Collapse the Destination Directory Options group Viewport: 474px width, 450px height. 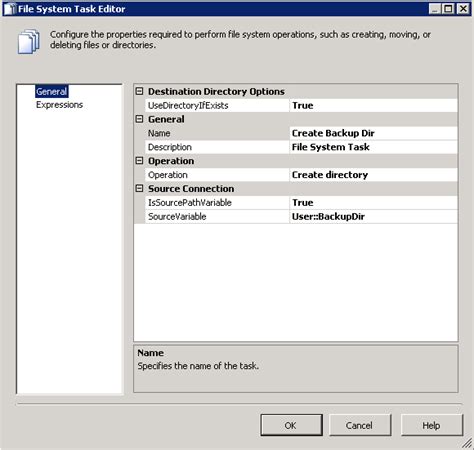(139, 91)
